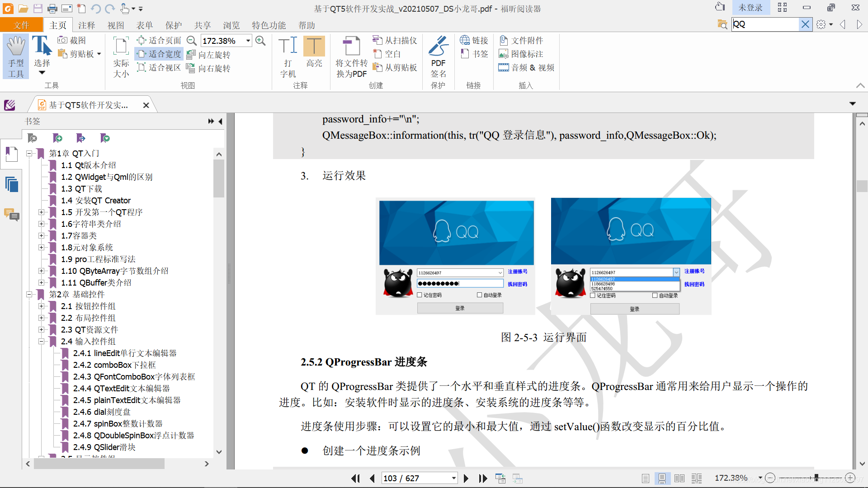Image resolution: width=868 pixels, height=488 pixels.
Task: Collapse the 2.4 输入控件组 bookmark
Action: point(41,342)
